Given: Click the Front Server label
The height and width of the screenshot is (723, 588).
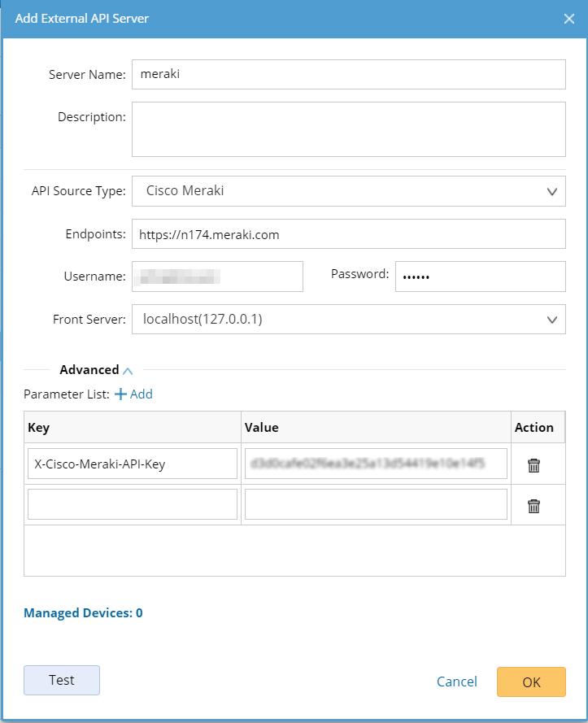Looking at the screenshot, I should tap(89, 319).
